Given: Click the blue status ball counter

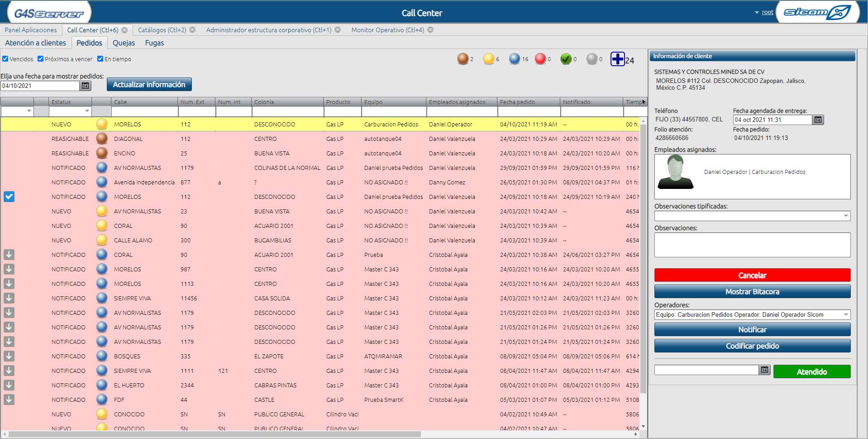Looking at the screenshot, I should pos(515,59).
